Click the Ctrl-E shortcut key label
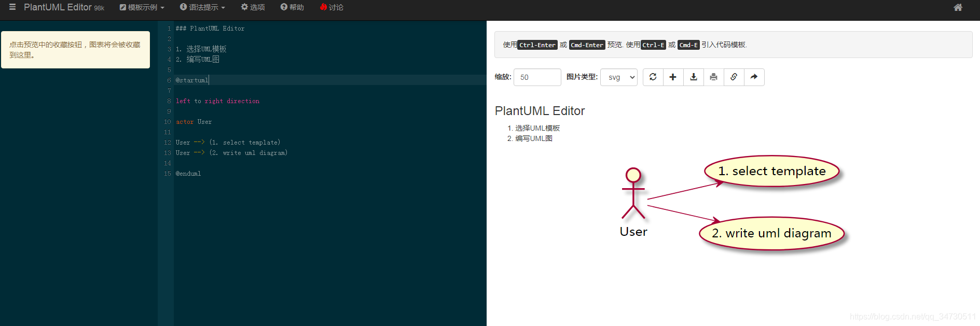 coord(653,45)
